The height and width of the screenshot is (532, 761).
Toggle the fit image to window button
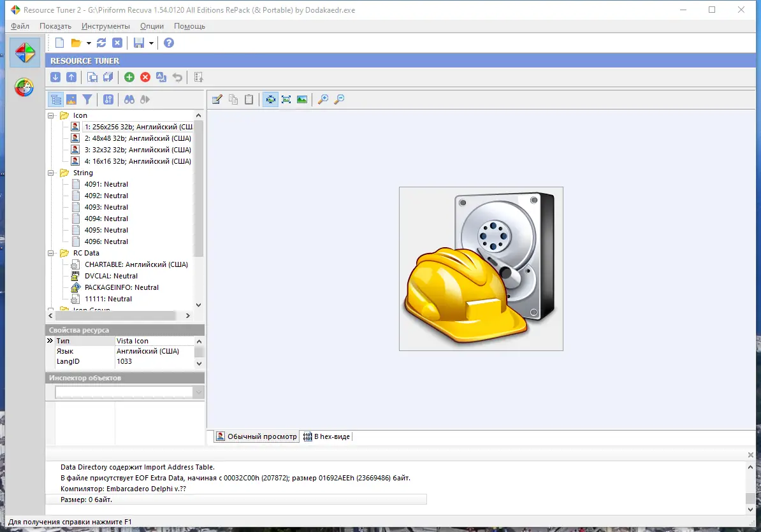point(270,99)
